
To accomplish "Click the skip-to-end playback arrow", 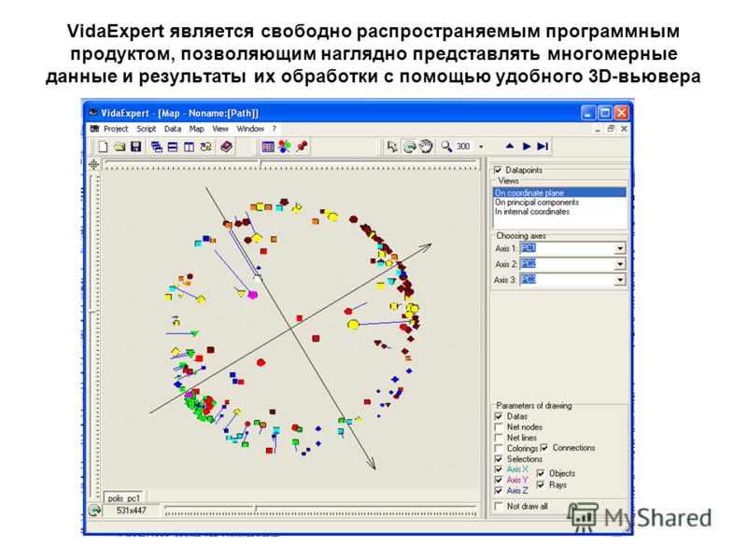I will (543, 147).
